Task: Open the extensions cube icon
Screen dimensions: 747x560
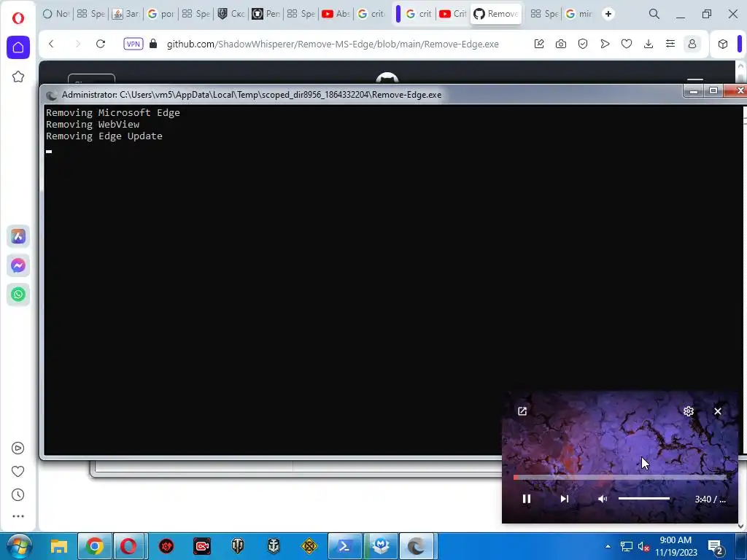Action: click(x=723, y=44)
